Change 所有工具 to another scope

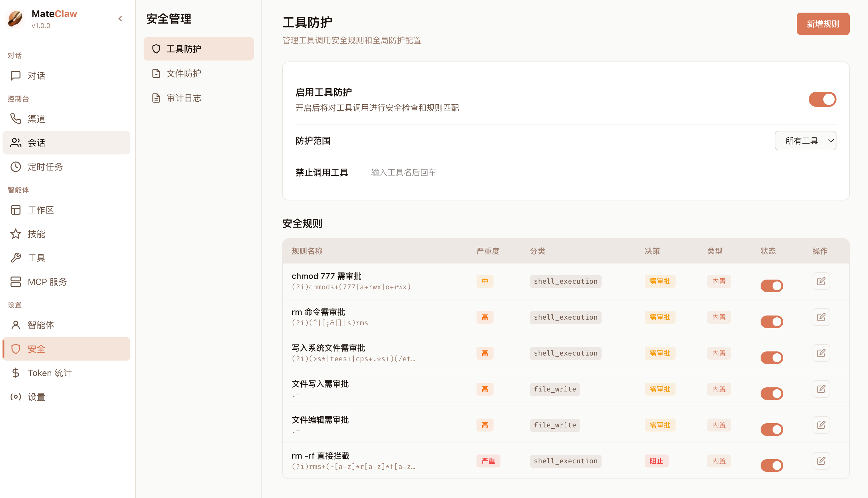click(x=805, y=141)
